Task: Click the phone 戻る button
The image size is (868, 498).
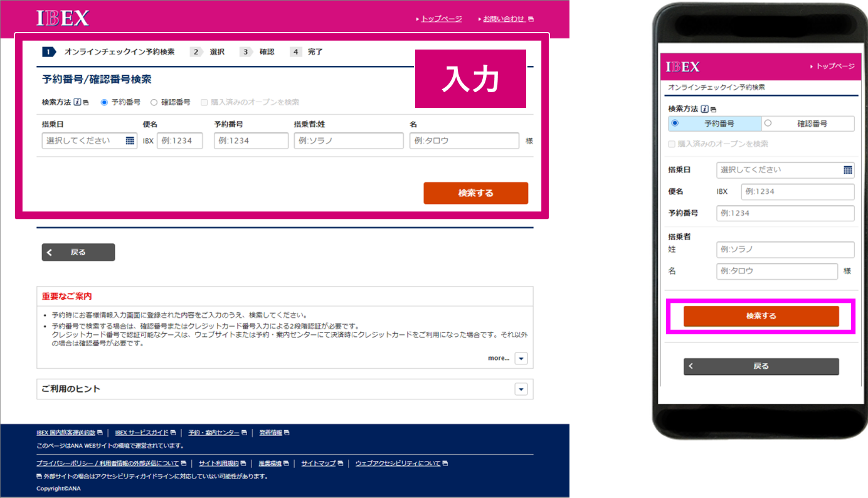Action: [761, 366]
